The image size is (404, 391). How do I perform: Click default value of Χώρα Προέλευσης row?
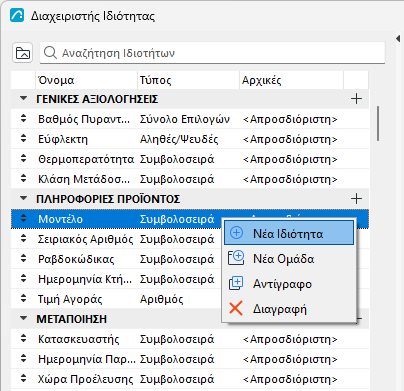(x=290, y=379)
